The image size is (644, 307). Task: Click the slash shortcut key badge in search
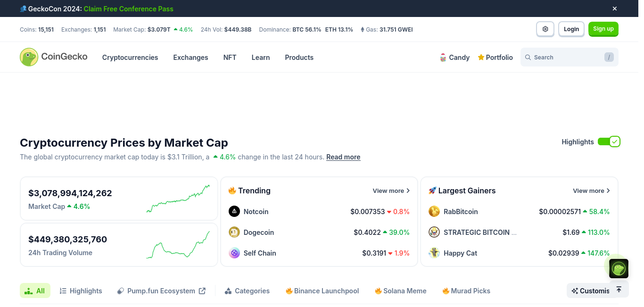point(609,57)
